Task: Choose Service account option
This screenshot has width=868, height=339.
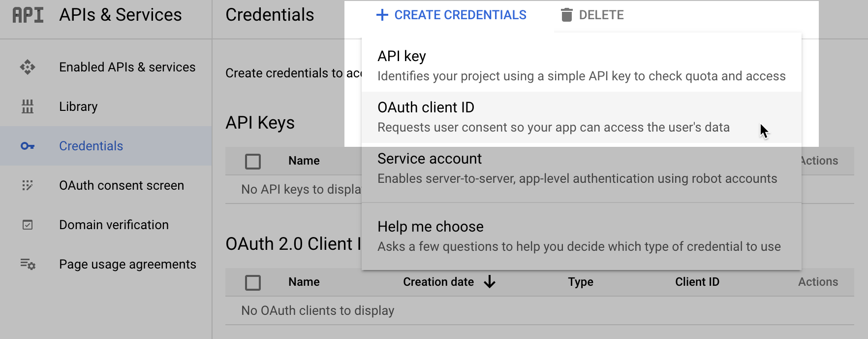Action: pyautogui.click(x=581, y=169)
